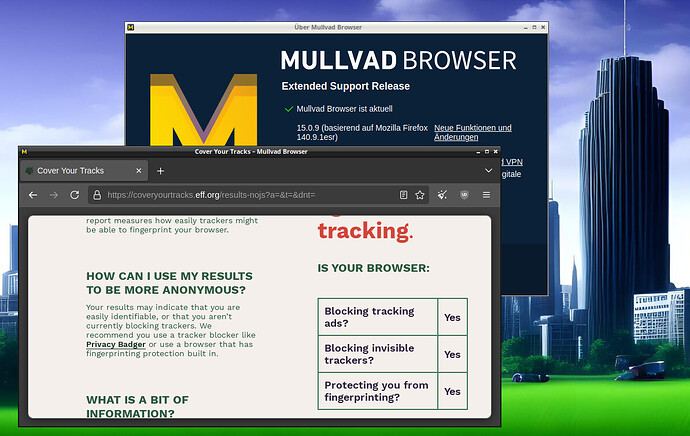
Task: Toggle reader view icon in address bar
Action: click(x=403, y=195)
